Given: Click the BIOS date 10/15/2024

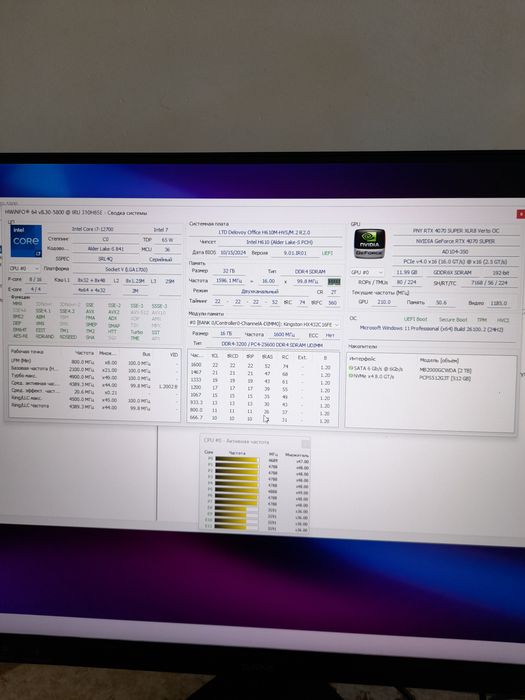Looking at the screenshot, I should click(233, 253).
